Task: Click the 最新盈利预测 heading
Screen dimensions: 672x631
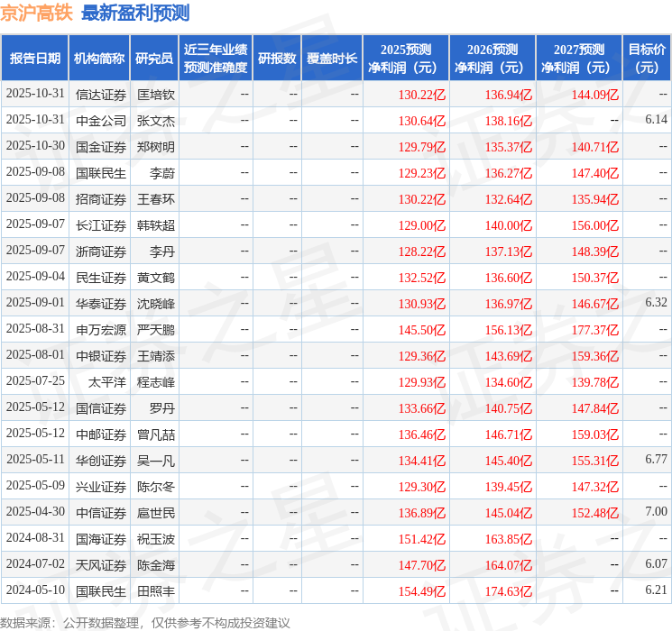Action: 135,13
